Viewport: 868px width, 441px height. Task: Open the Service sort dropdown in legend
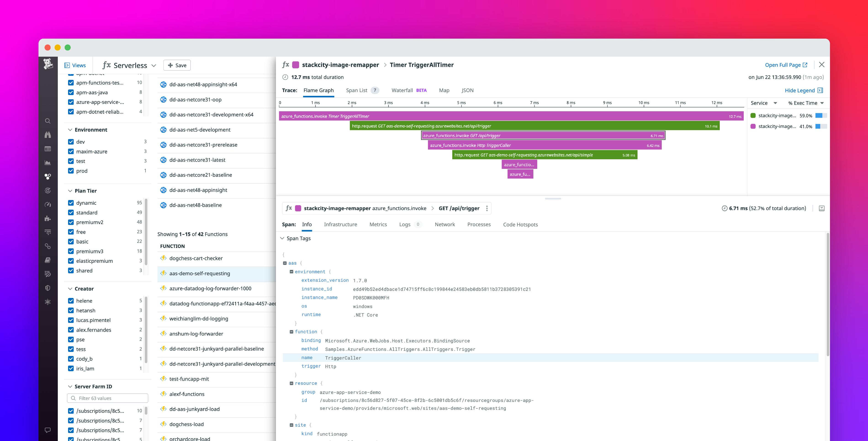[775, 103]
